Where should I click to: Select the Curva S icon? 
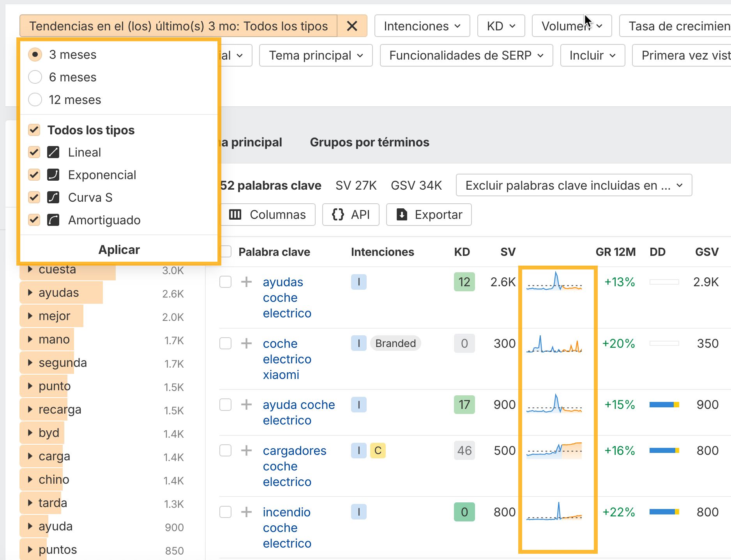pyautogui.click(x=53, y=197)
